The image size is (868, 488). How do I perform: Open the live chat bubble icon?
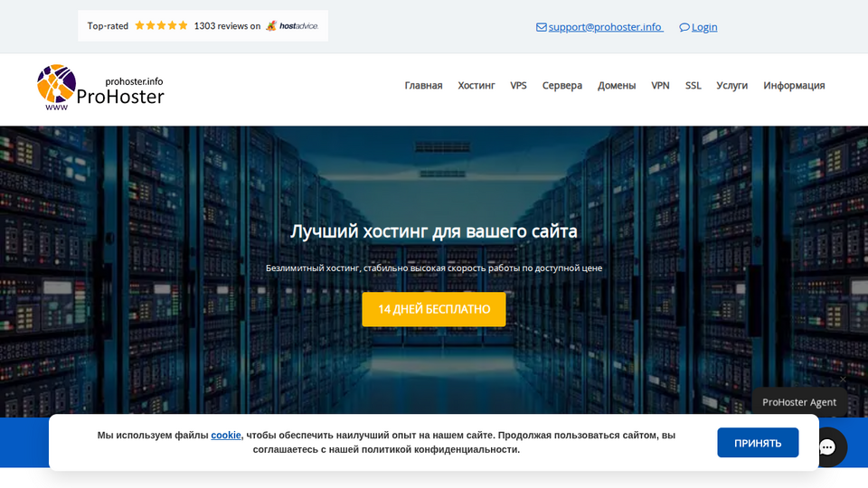point(827,447)
